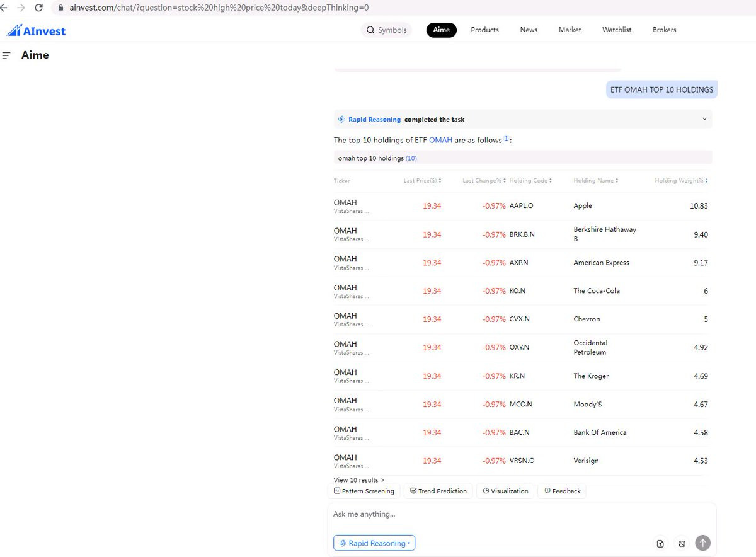
Task: Open the Market menu
Action: coord(570,30)
